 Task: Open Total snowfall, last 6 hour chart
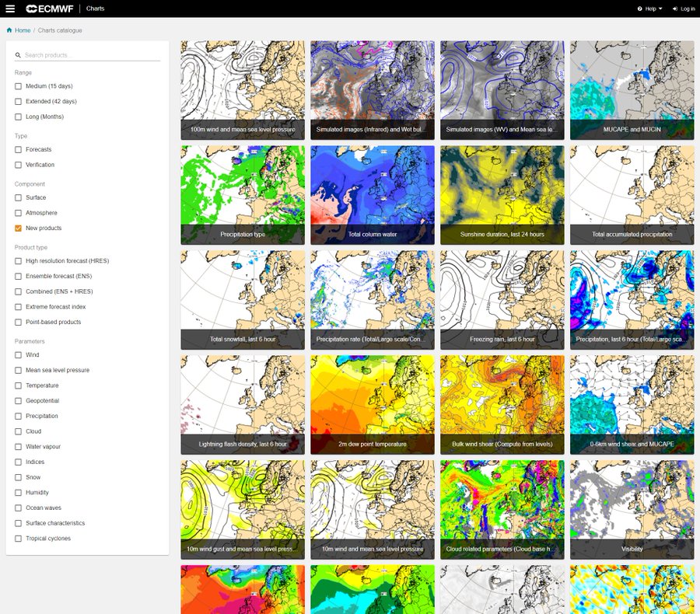pyautogui.click(x=243, y=300)
